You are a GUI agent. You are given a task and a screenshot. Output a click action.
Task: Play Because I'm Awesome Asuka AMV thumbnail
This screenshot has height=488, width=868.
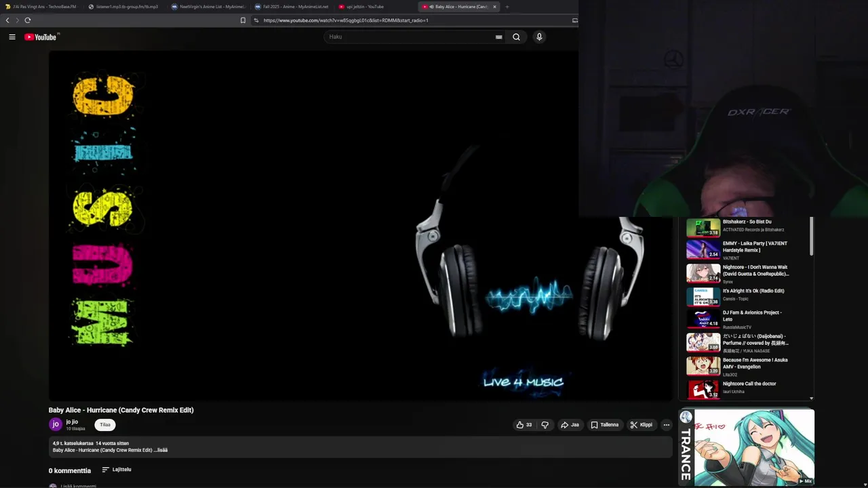(x=703, y=366)
